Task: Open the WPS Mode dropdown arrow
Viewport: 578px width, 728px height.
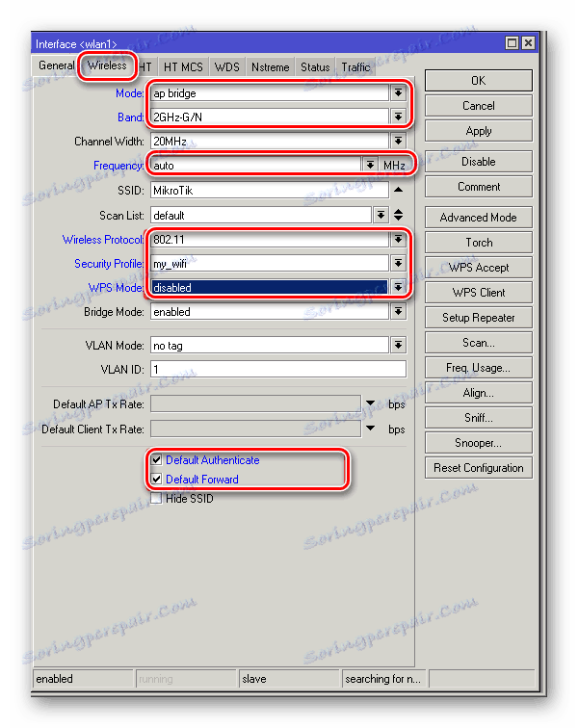Action: click(398, 288)
